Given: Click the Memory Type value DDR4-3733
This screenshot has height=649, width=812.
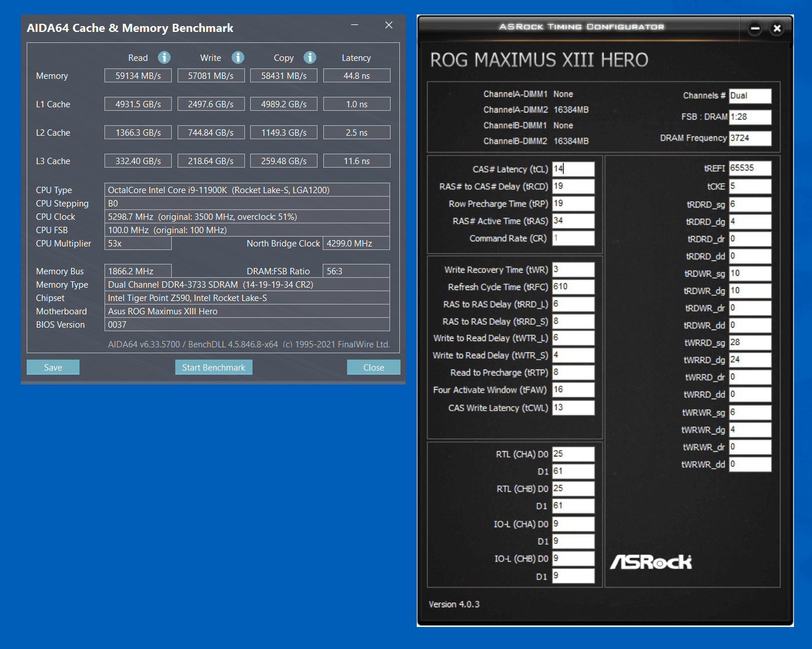Looking at the screenshot, I should coord(247,285).
